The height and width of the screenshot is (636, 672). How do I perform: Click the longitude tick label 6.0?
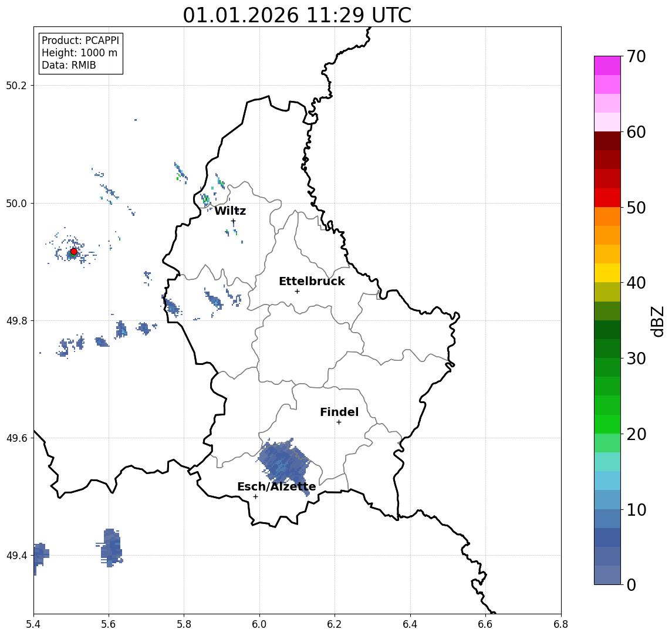260,624
